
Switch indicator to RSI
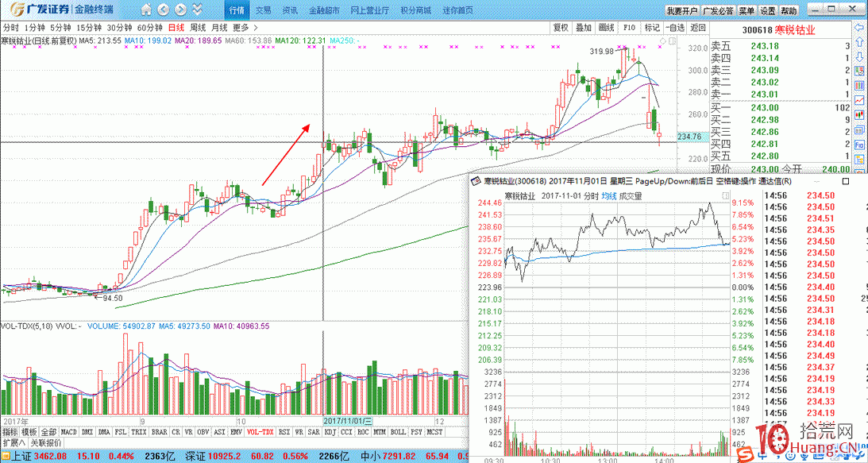click(x=284, y=432)
